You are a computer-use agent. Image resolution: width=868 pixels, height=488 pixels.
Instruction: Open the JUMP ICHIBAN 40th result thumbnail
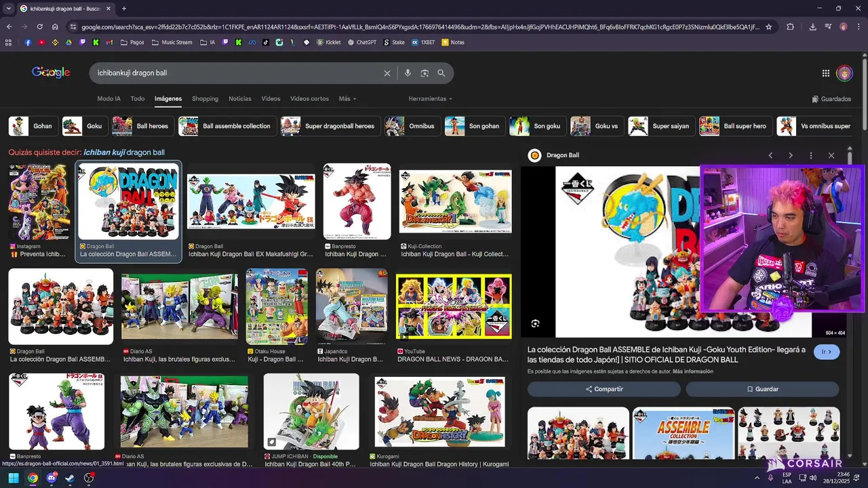click(x=311, y=411)
